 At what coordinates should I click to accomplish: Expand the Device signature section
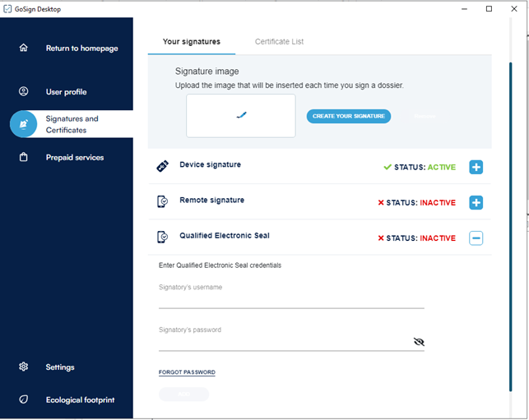(x=476, y=167)
